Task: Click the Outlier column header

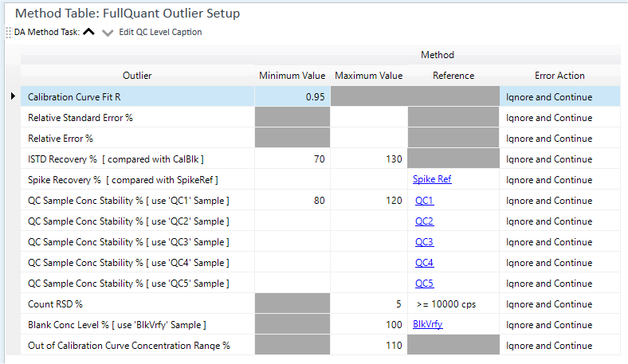Action: [x=137, y=76]
